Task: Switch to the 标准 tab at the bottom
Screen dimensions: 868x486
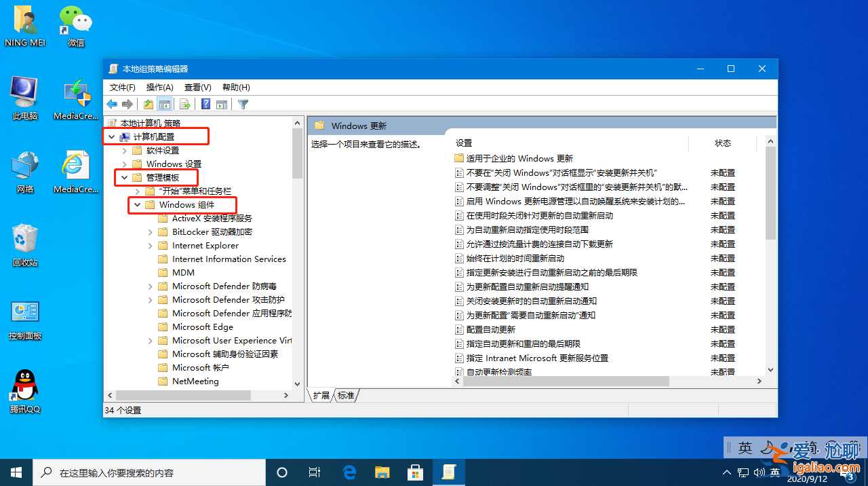Action: [344, 396]
